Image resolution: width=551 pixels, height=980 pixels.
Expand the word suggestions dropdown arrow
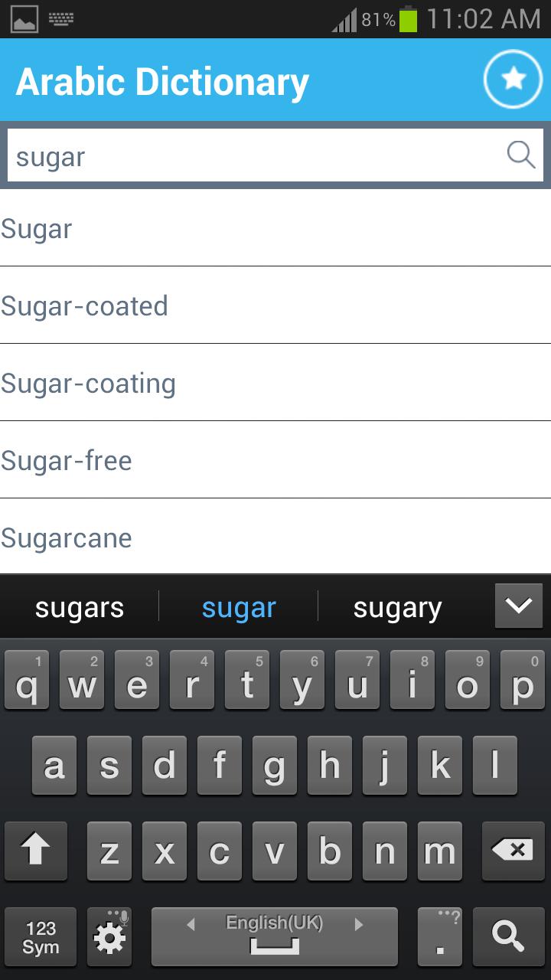(x=518, y=606)
